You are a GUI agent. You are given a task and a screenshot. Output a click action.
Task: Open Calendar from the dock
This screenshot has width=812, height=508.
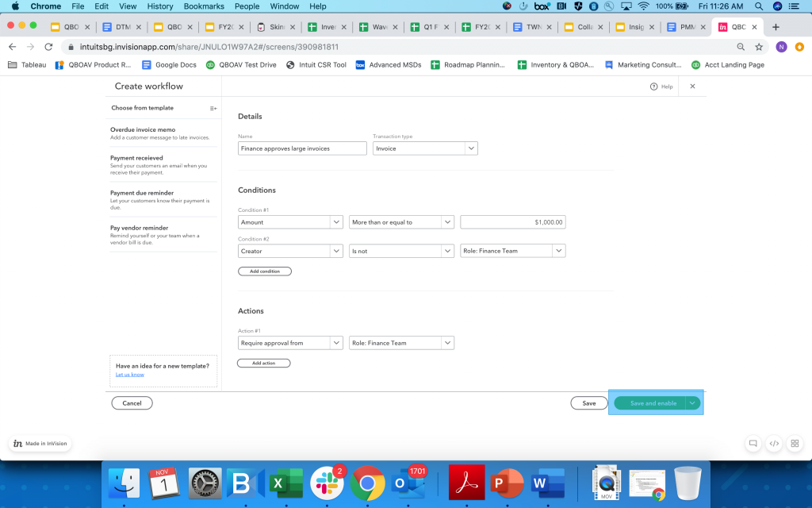coord(164,483)
